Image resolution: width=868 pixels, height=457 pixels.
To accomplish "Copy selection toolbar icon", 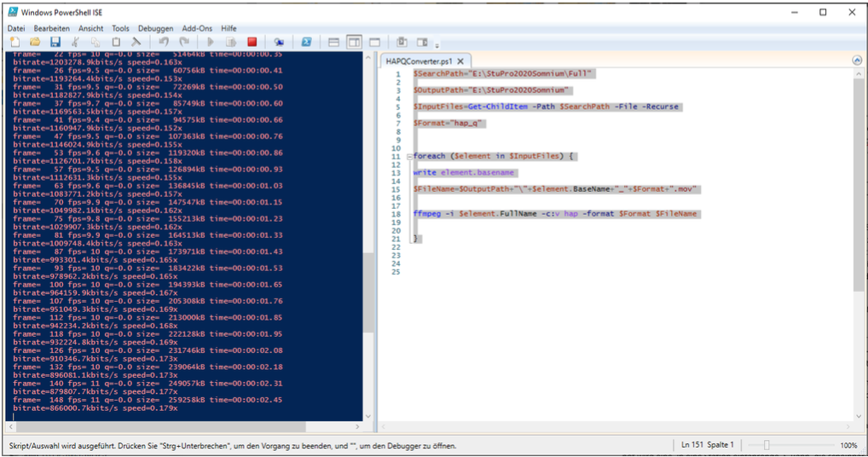I will [x=95, y=42].
